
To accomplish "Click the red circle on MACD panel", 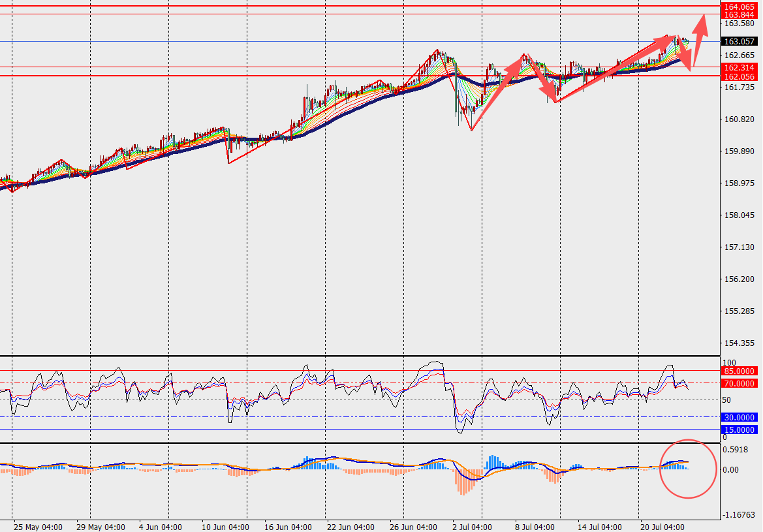I will [x=688, y=469].
